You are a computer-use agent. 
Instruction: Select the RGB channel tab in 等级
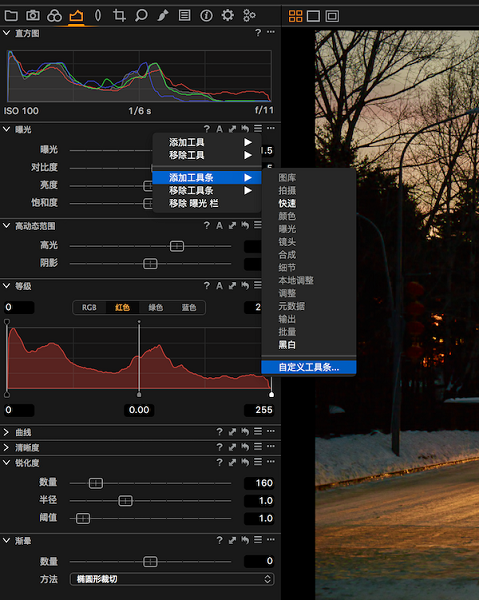pyautogui.click(x=89, y=308)
